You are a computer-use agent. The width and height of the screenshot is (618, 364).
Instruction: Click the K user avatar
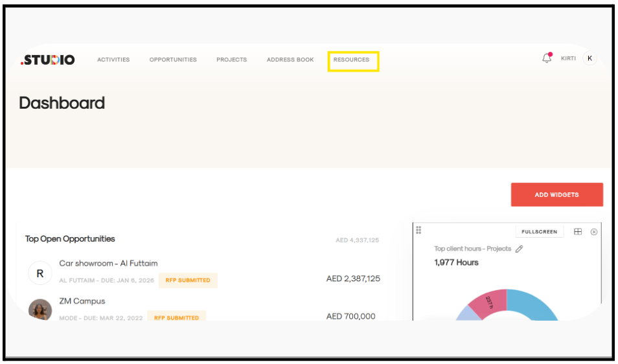589,58
